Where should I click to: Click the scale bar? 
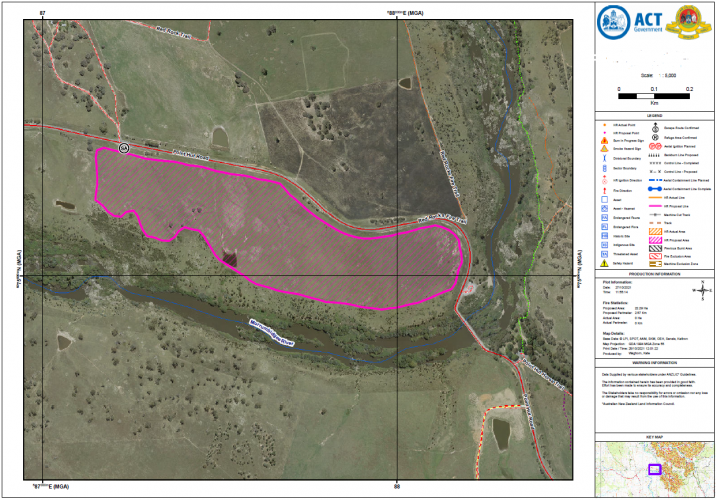pyautogui.click(x=654, y=96)
